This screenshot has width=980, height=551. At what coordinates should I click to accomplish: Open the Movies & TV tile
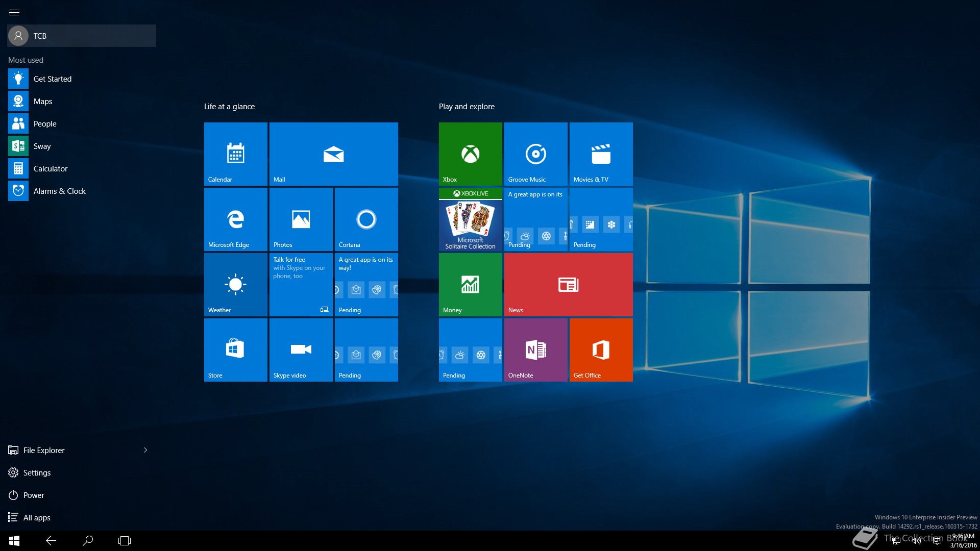coord(601,154)
